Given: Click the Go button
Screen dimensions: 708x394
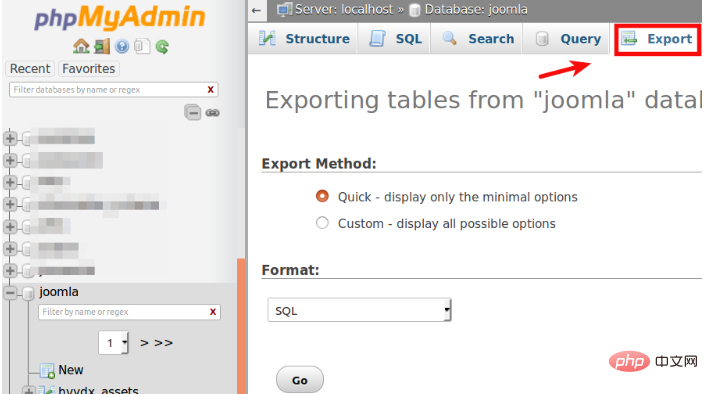Looking at the screenshot, I should (x=300, y=380).
